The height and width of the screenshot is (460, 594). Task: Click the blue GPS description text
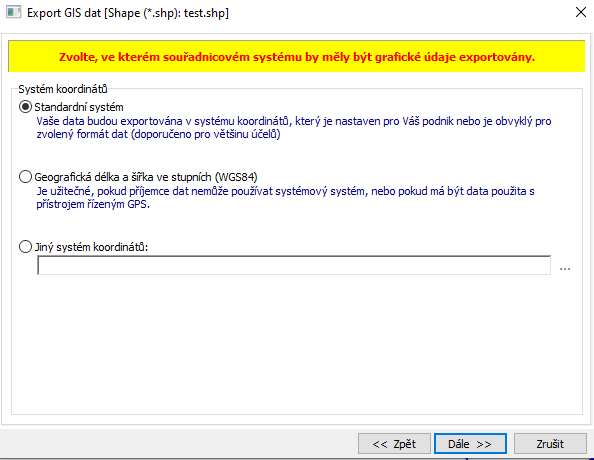[285, 197]
